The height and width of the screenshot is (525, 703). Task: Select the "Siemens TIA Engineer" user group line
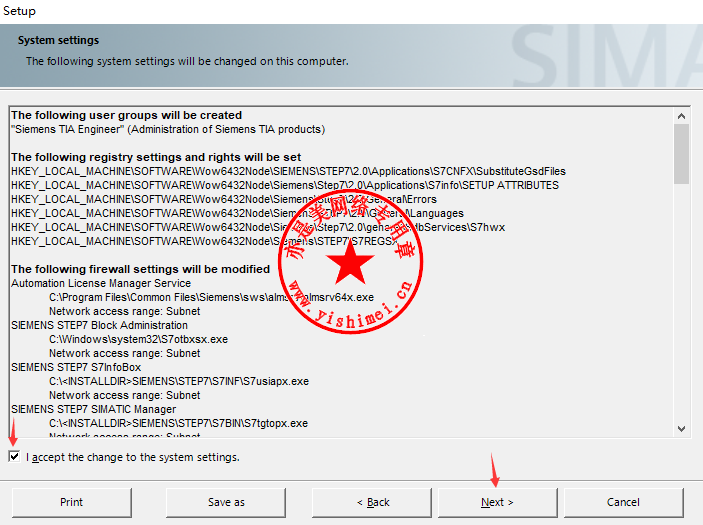point(168,129)
